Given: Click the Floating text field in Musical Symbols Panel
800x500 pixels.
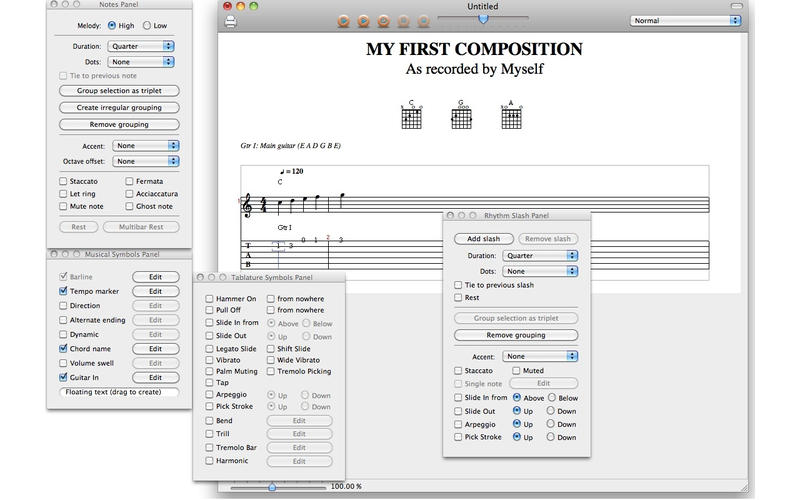Looking at the screenshot, I should coord(119,392).
